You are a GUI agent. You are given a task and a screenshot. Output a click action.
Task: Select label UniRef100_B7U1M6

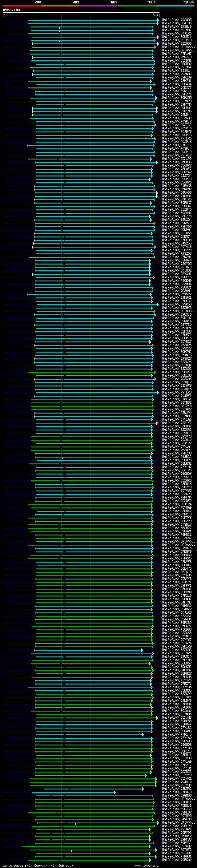click(177, 111)
